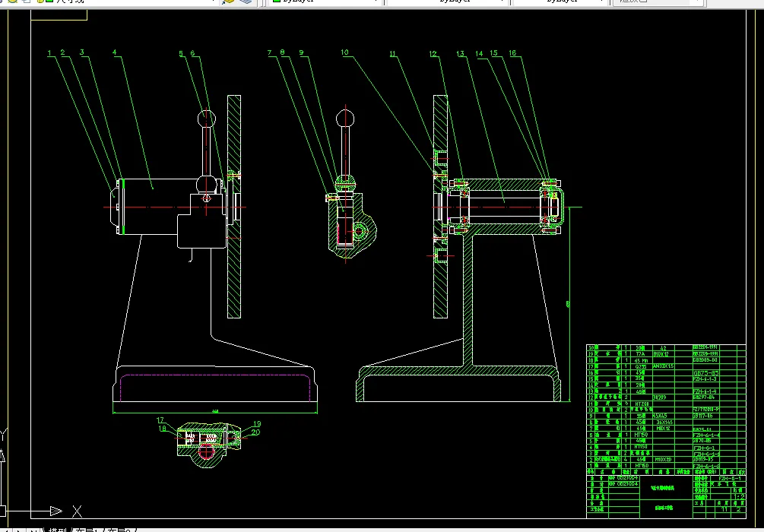Select part balloon number 17
This screenshot has height=532, width=764.
[160, 420]
